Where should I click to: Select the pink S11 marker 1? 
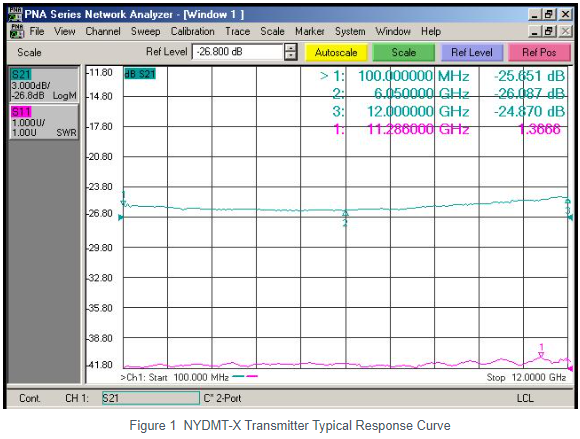pyautogui.click(x=541, y=355)
